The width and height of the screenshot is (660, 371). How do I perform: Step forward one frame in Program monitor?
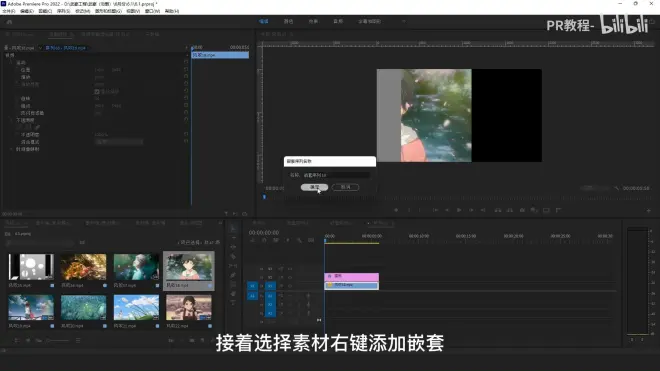tap(471, 210)
